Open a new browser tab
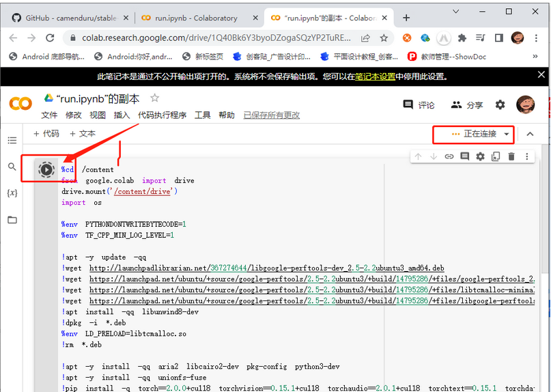551x392 pixels. (x=406, y=18)
